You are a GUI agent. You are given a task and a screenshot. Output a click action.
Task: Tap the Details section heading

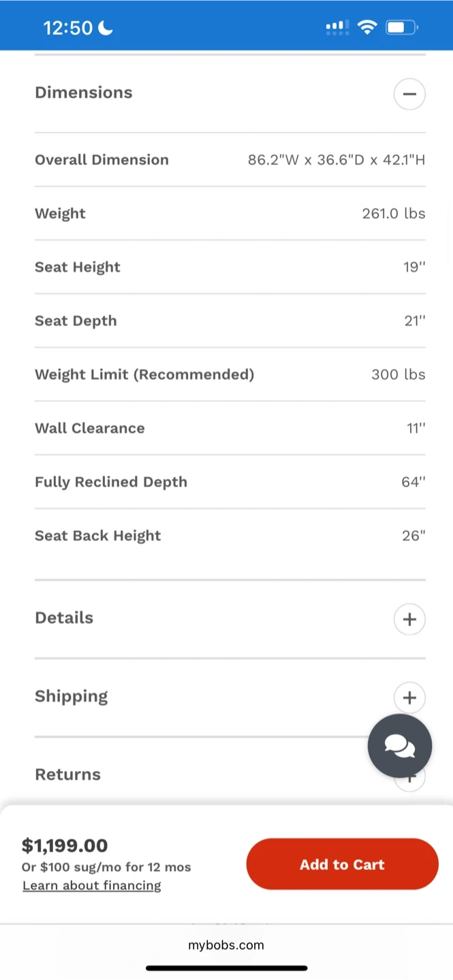64,618
